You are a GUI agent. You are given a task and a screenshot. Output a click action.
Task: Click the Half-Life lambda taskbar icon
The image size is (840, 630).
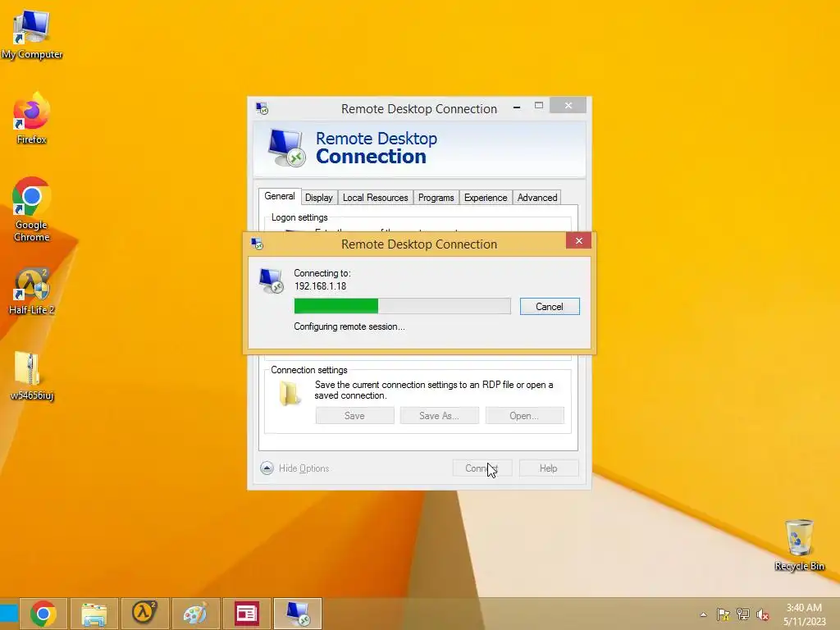point(144,614)
